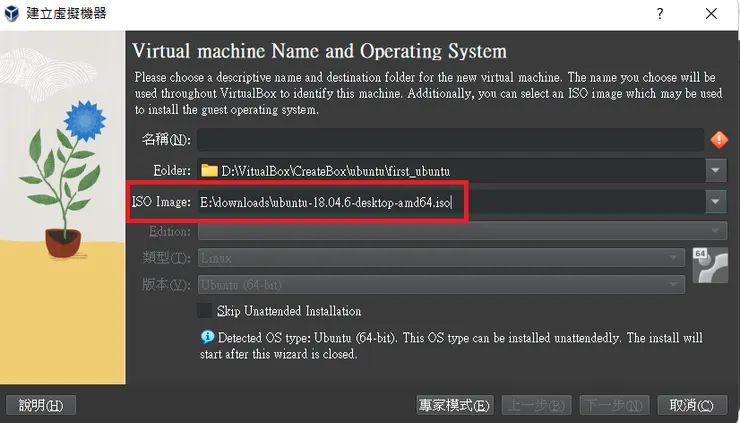Click the yellow folder icon in Folder field
This screenshot has width=740, height=423.
[x=209, y=170]
